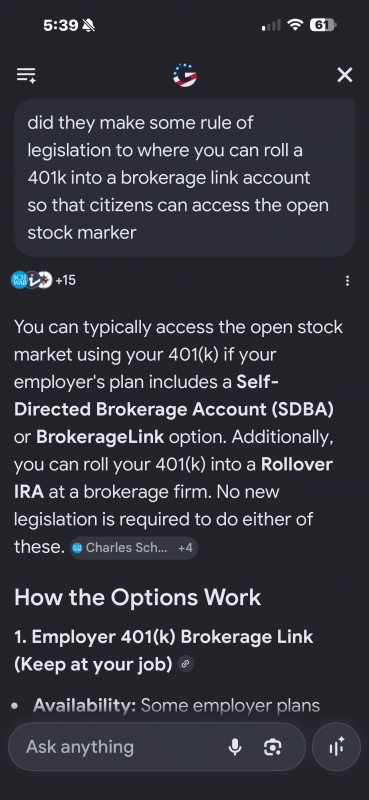Open the history menu icon with sparkle

[26, 75]
